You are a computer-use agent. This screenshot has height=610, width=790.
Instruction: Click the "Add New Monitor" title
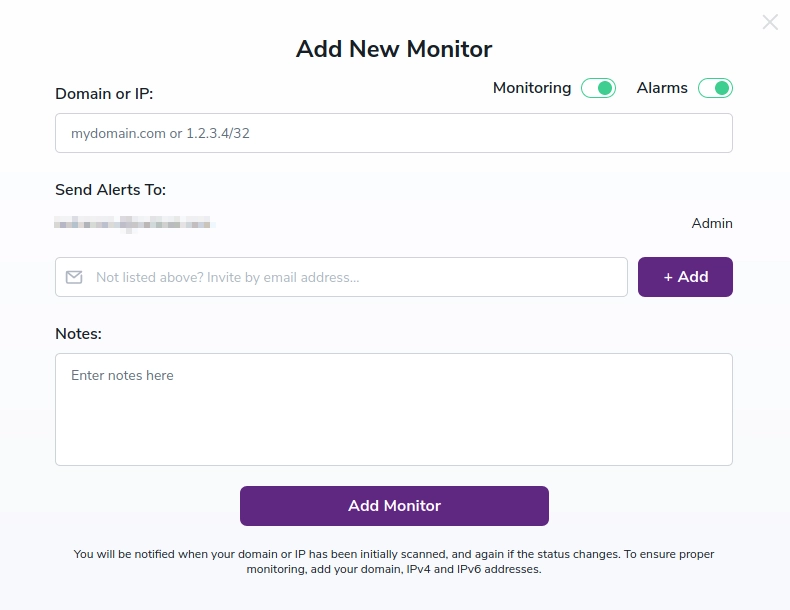(x=394, y=49)
